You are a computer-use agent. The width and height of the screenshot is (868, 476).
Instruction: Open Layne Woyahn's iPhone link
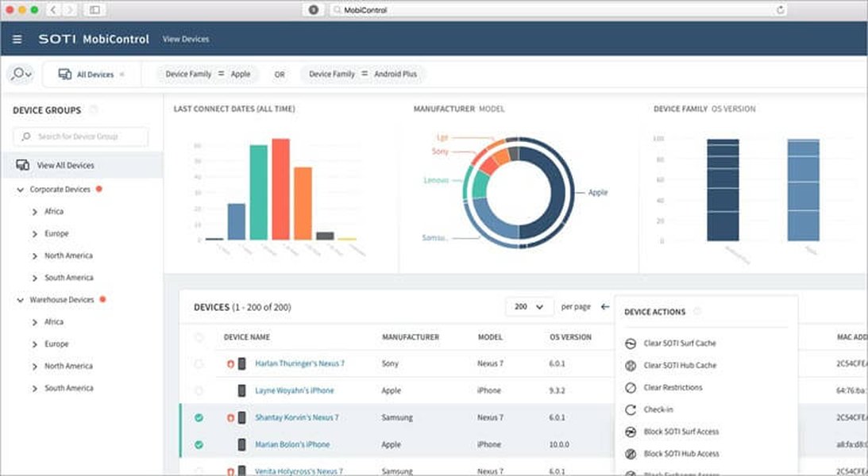295,391
